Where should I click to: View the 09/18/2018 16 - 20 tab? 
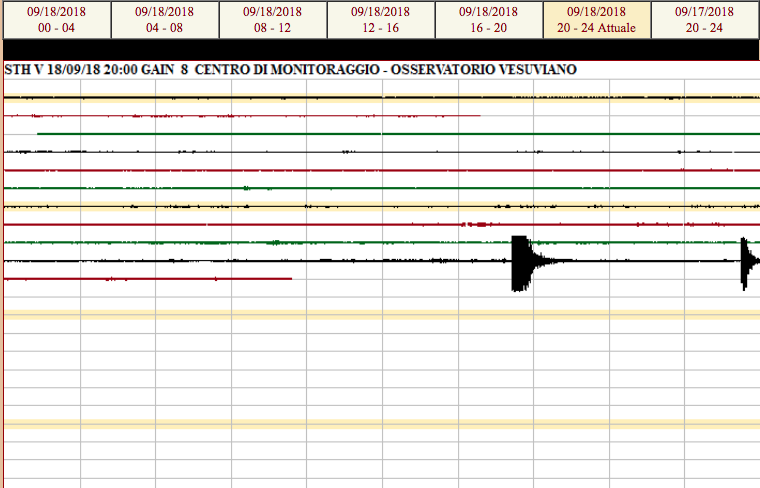tap(488, 20)
